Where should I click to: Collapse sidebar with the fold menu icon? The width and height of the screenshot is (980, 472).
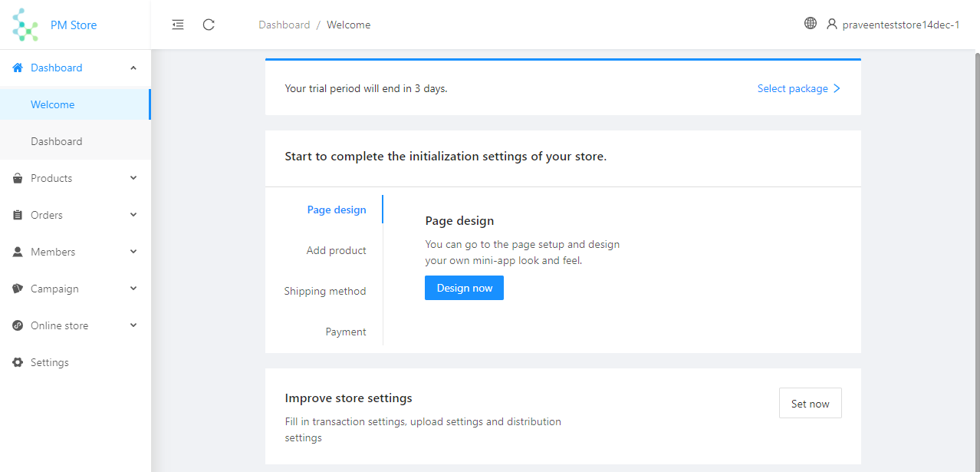(x=178, y=25)
